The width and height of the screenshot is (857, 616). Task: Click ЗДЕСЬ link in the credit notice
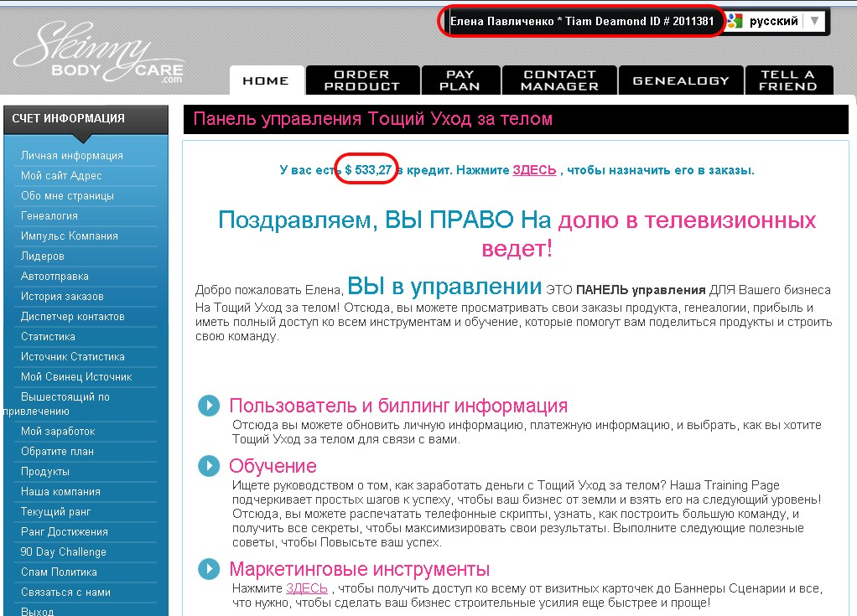[534, 170]
